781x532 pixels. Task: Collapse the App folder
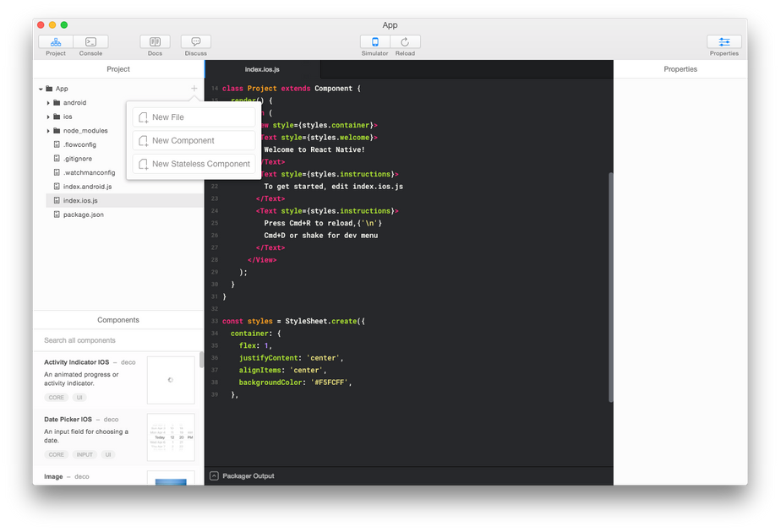tap(39, 88)
